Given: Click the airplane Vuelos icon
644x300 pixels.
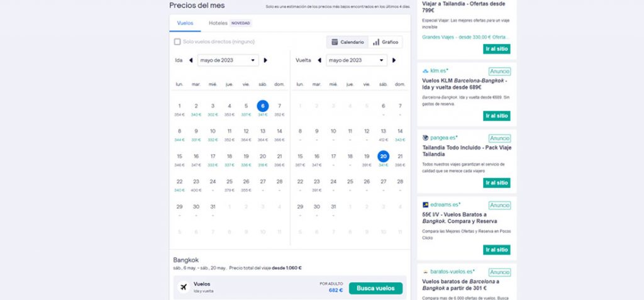Looking at the screenshot, I should point(184,287).
